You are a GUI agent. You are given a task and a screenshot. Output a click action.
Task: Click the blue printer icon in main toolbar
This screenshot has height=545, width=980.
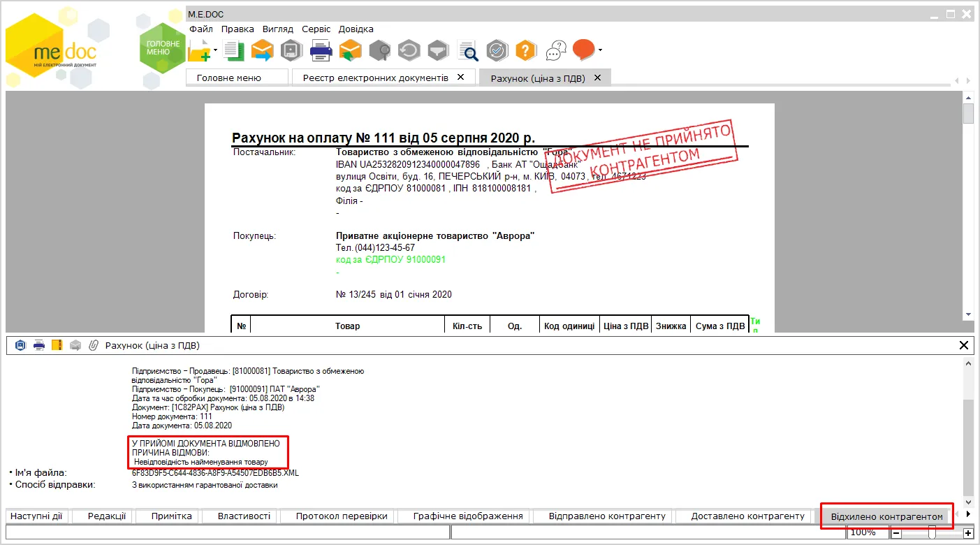(x=321, y=50)
